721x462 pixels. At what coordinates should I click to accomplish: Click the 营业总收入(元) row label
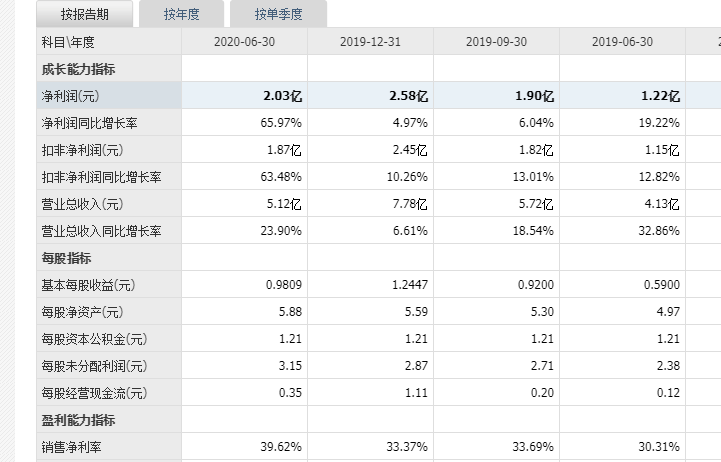pos(82,204)
